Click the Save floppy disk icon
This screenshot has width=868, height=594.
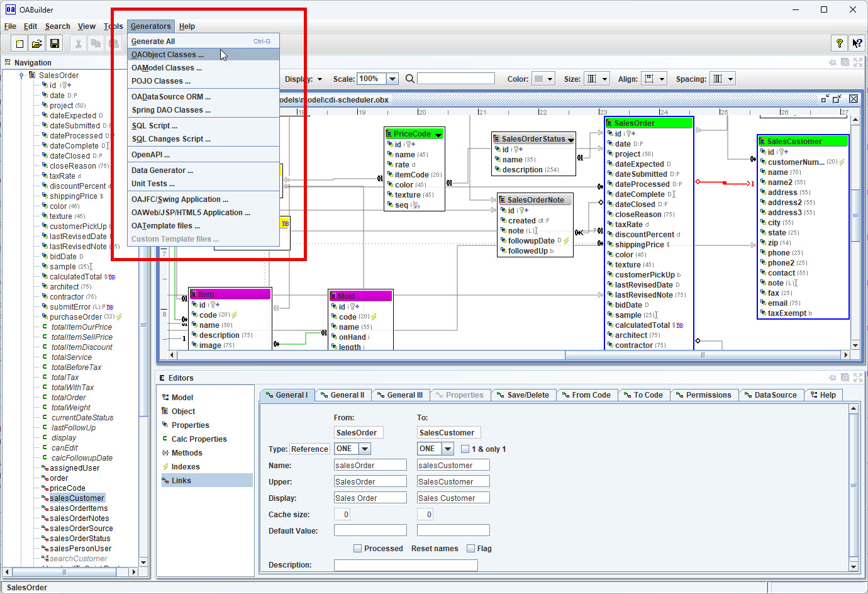[x=55, y=43]
